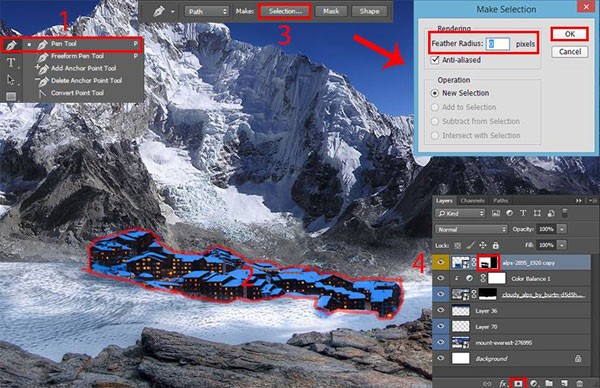Filter layers by smart objects icon

[x=551, y=214]
